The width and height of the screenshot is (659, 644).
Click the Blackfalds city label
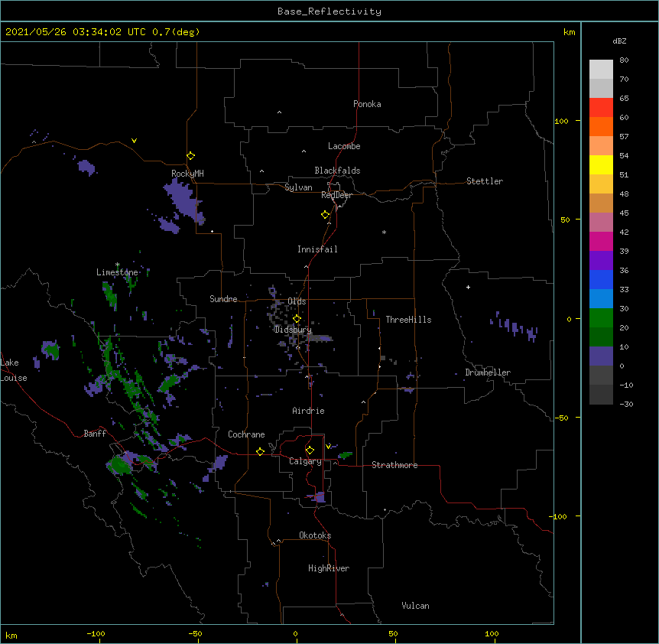pos(337,171)
